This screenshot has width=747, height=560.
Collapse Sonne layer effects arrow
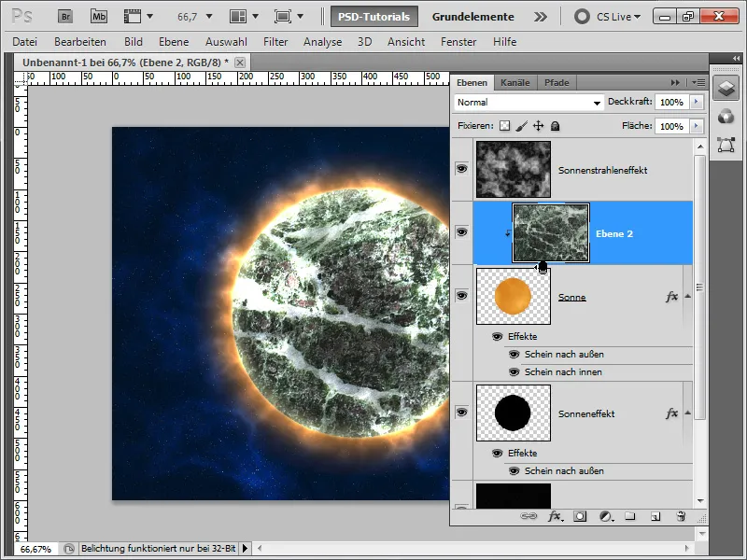688,296
